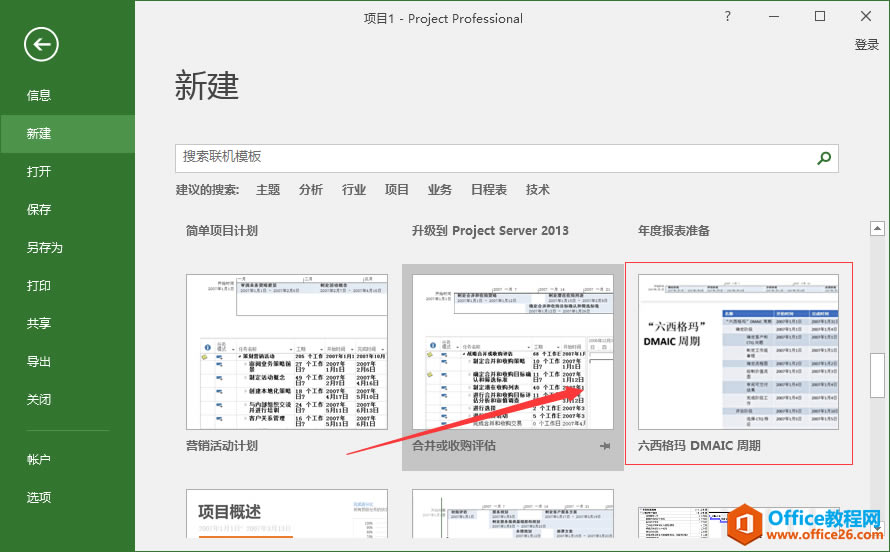Image resolution: width=890 pixels, height=552 pixels.
Task: Search suggested term 主题
Action: (268, 189)
